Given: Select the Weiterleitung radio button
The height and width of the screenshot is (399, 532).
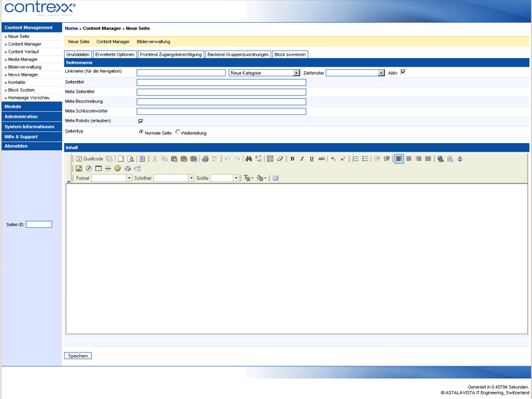Looking at the screenshot, I should point(178,132).
